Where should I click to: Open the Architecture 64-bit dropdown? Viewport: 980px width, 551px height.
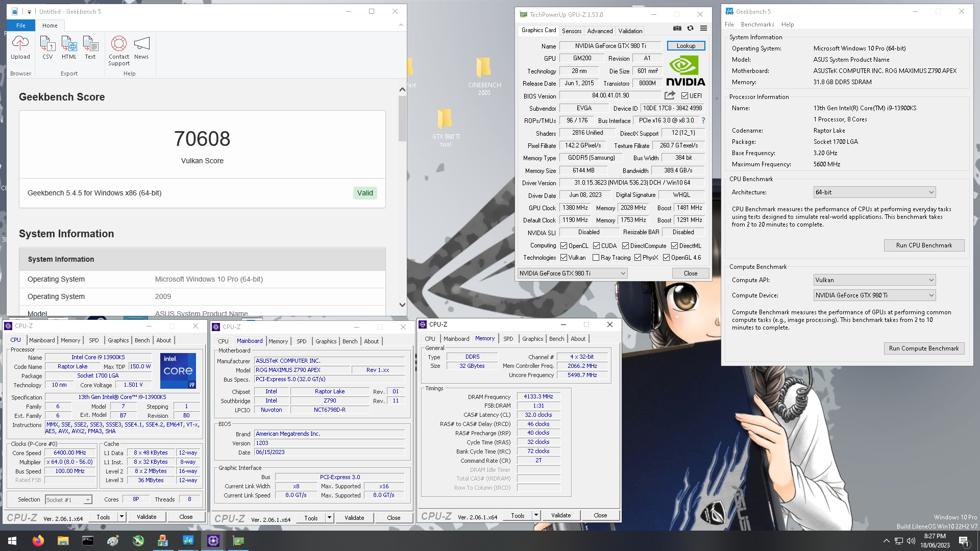[x=874, y=192]
